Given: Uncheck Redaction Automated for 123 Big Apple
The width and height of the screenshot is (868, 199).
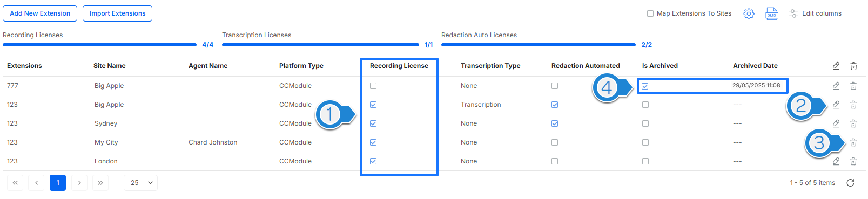Looking at the screenshot, I should (555, 105).
